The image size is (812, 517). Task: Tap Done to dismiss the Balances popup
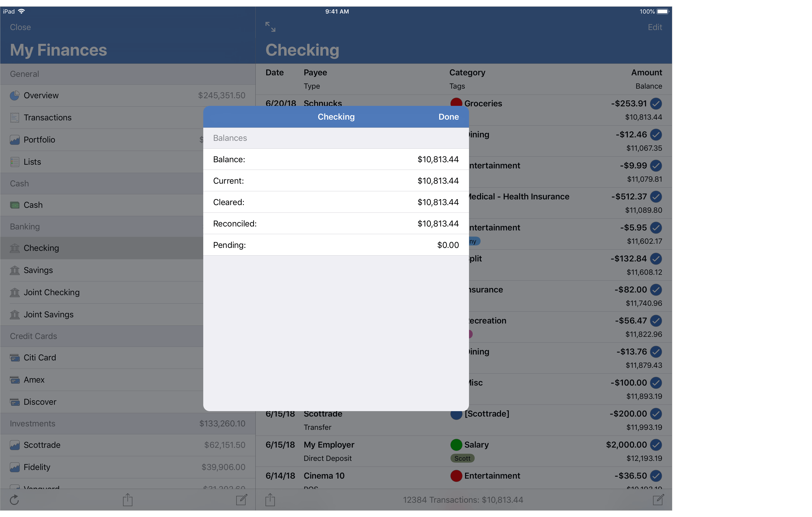point(449,117)
